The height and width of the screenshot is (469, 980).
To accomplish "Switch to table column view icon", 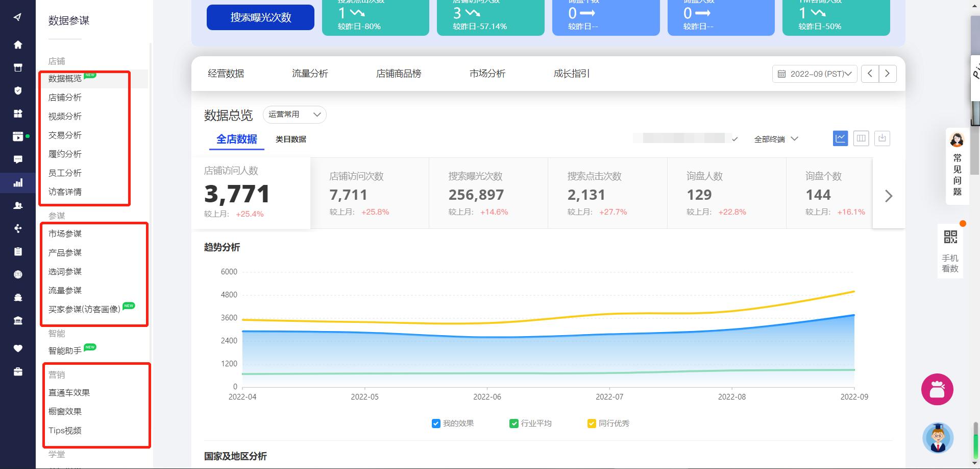I will coord(861,138).
